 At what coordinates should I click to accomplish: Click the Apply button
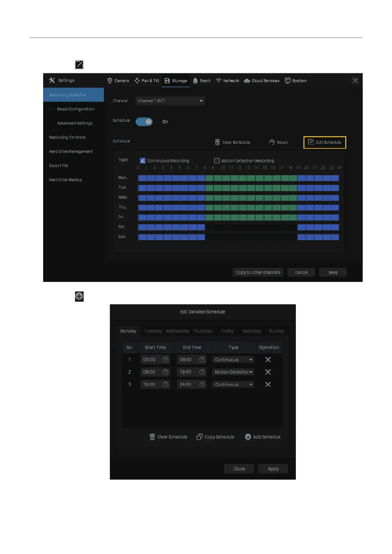coord(273,469)
